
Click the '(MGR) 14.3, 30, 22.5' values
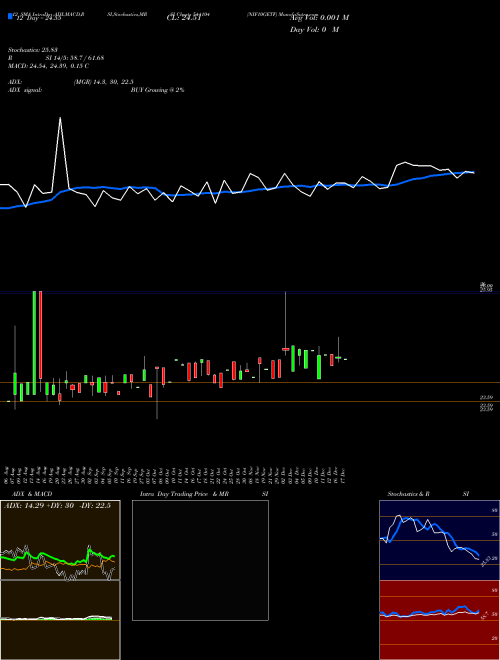(104, 82)
